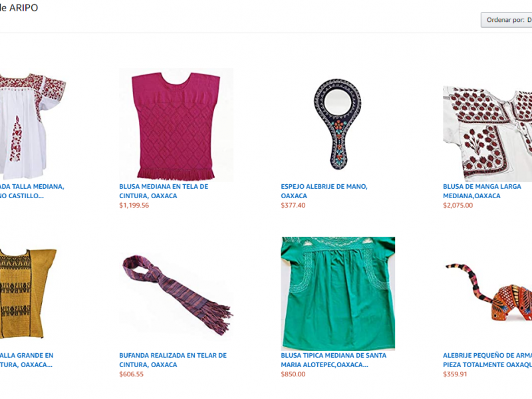
Task: Open the 'Ordenar por' sort dropdown
Action: 507,20
